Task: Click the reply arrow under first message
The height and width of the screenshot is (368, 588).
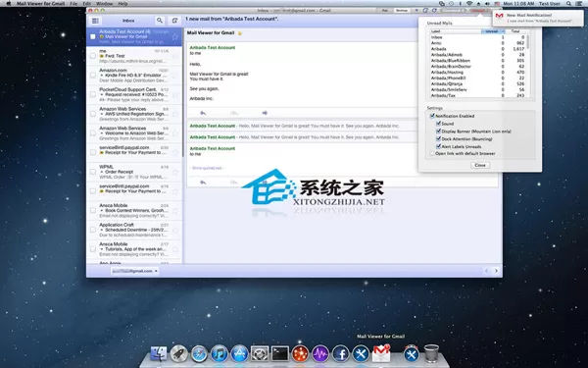Action: click(x=203, y=113)
